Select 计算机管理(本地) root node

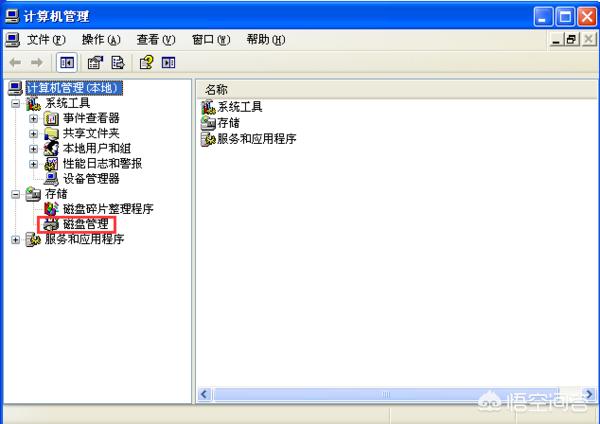74,88
